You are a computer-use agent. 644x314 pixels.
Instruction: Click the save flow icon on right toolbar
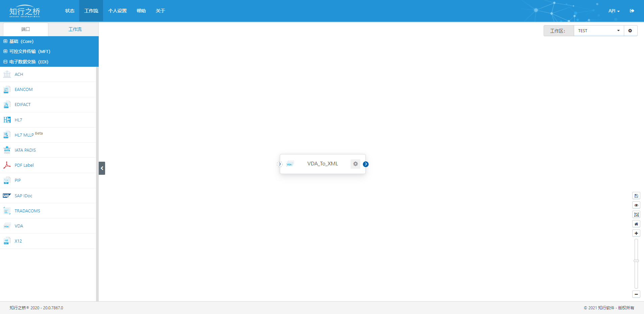(636, 196)
